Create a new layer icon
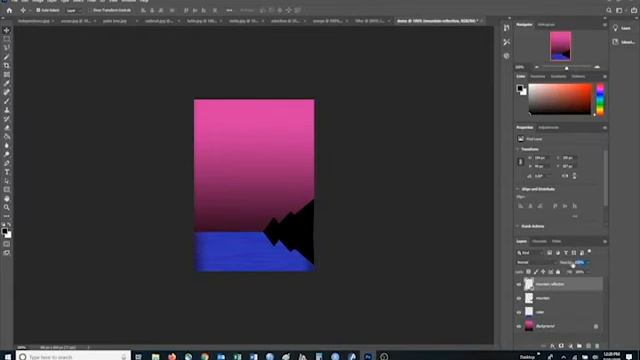640x360 pixels. pyautogui.click(x=588, y=346)
